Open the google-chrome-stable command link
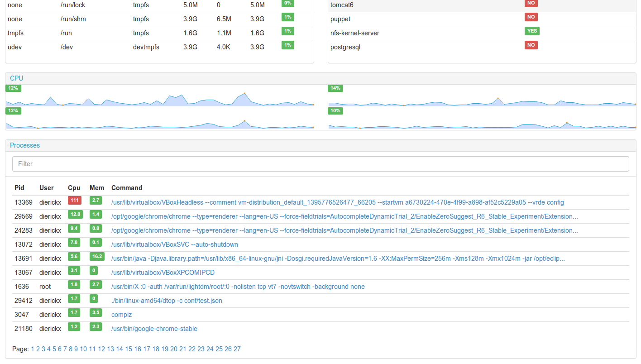Screen dimensions: 641x364 click(154, 329)
